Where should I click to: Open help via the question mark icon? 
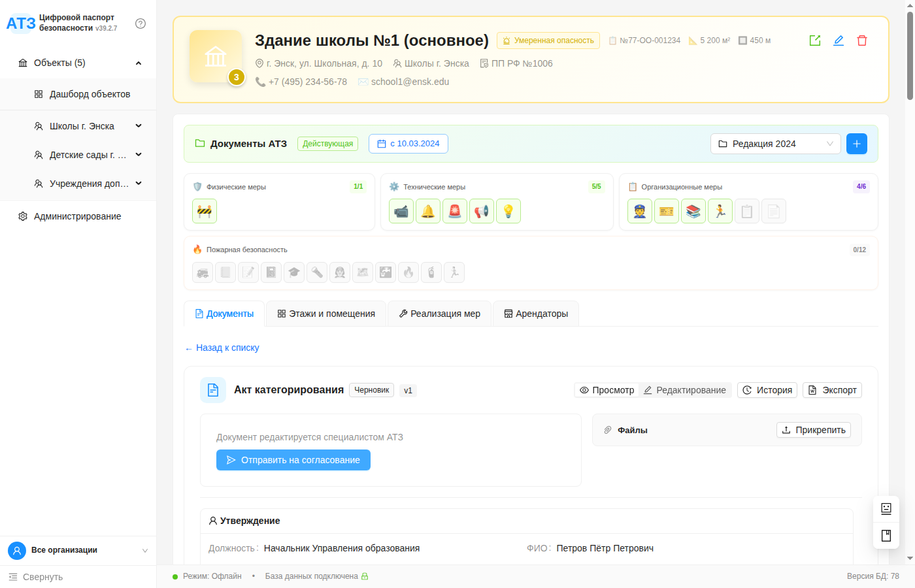[141, 24]
